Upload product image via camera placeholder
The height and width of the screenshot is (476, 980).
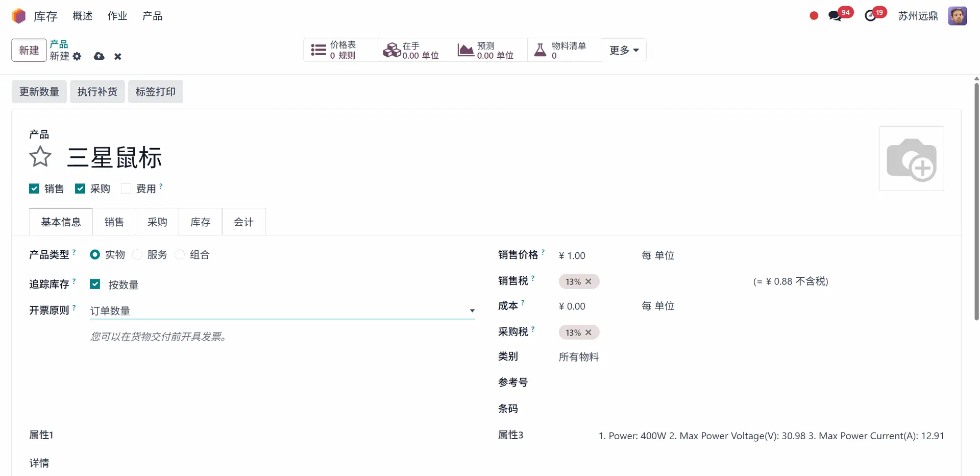911,159
